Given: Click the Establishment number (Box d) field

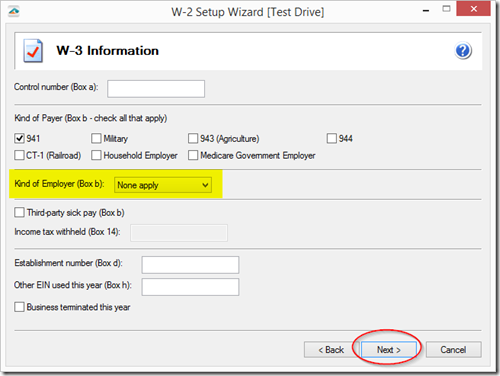Looking at the screenshot, I should click(190, 265).
